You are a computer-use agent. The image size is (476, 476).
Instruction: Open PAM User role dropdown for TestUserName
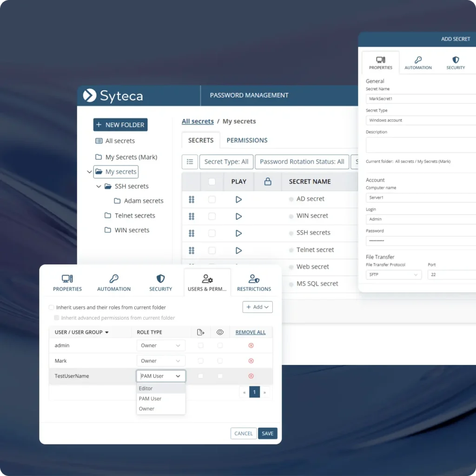pos(160,376)
